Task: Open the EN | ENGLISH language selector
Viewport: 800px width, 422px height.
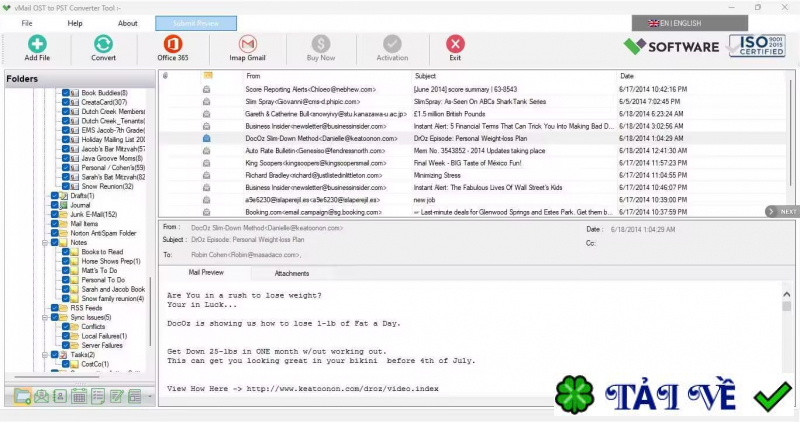Action: 690,23
